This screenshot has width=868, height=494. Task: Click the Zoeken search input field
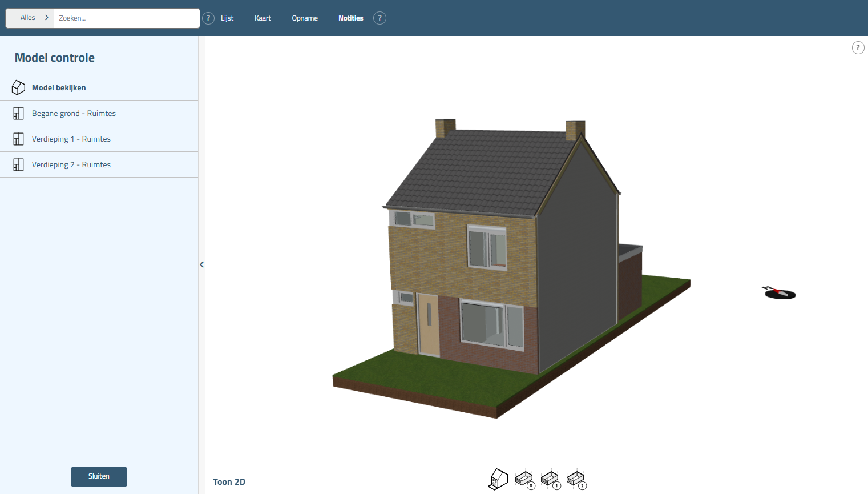click(127, 18)
